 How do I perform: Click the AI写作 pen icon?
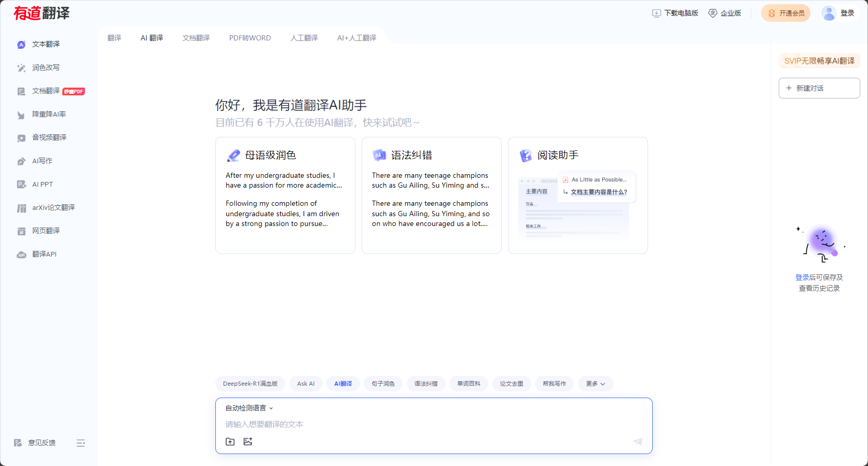coord(21,161)
